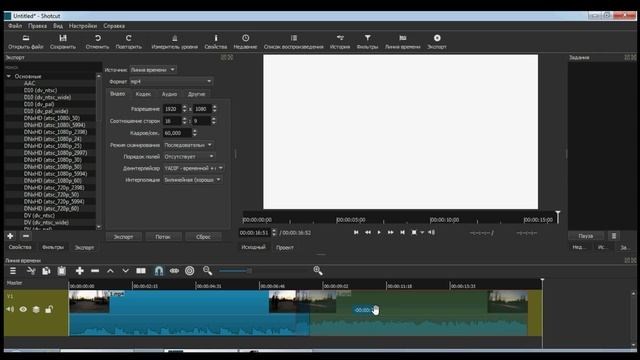Click the Сброс reset button
This screenshot has width=640, height=360.
(x=203, y=237)
